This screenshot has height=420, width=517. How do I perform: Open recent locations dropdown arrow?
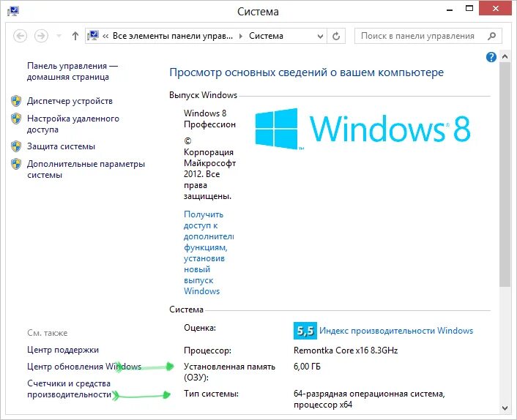pos(59,36)
